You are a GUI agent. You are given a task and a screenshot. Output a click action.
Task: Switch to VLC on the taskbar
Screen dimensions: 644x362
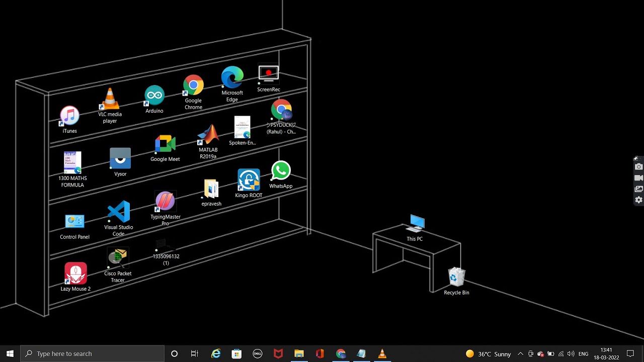[382, 353]
